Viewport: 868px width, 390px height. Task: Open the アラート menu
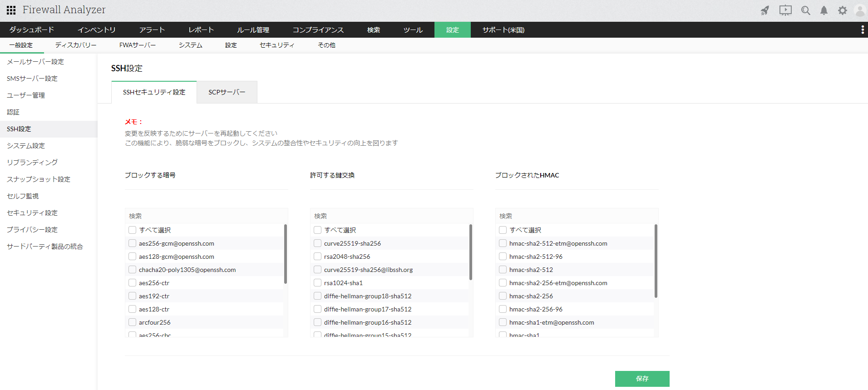152,30
